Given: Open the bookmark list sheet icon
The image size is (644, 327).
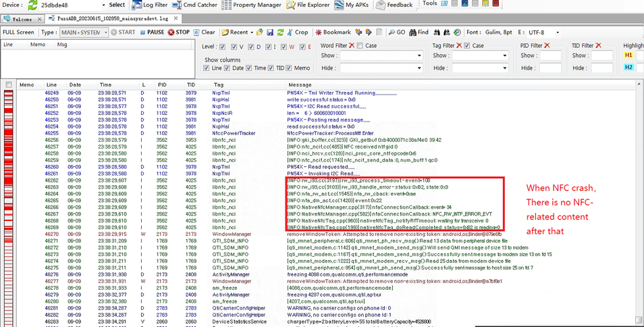Looking at the screenshot, I should point(379,32).
